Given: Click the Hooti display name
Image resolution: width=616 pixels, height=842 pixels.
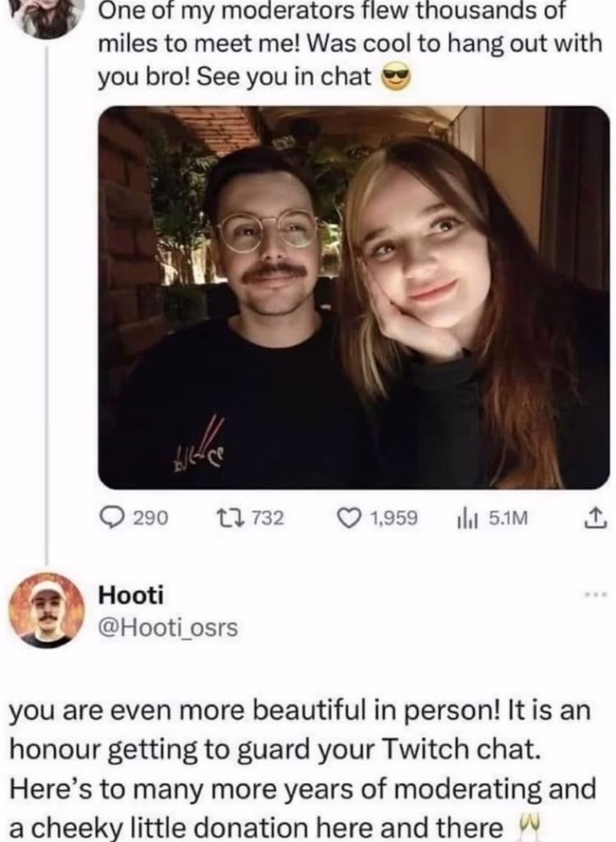Looking at the screenshot, I should 131,594.
